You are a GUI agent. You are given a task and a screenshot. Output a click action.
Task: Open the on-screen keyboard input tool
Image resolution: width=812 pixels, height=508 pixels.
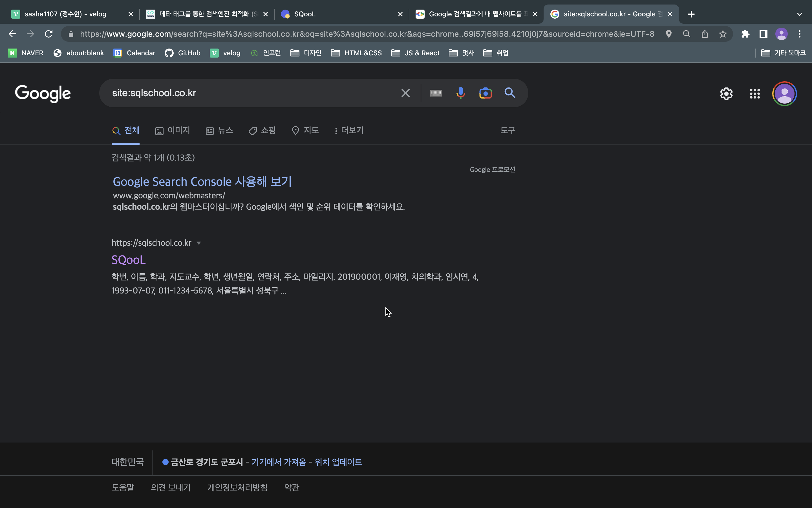(x=436, y=93)
